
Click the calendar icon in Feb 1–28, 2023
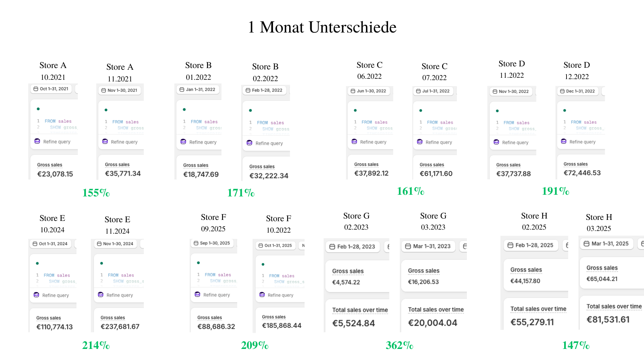pyautogui.click(x=332, y=247)
